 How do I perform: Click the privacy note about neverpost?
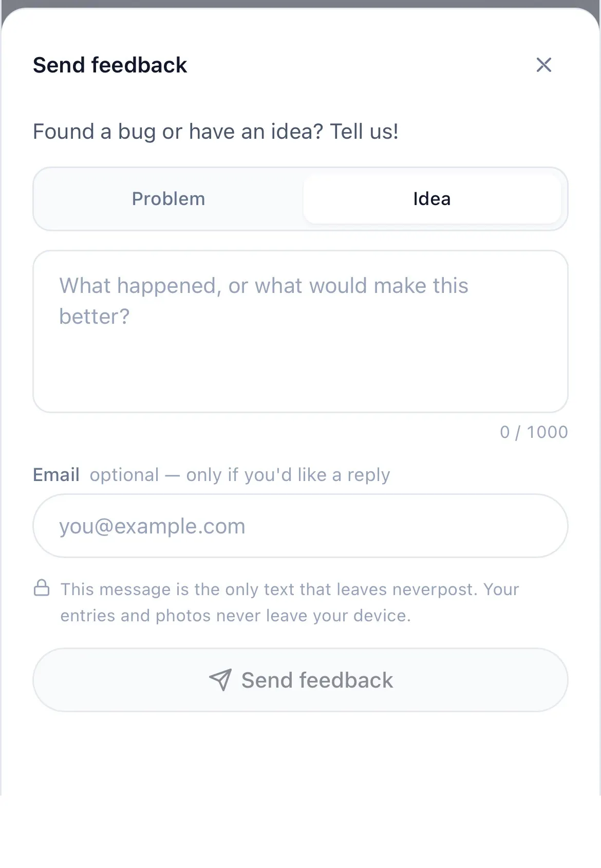click(290, 602)
